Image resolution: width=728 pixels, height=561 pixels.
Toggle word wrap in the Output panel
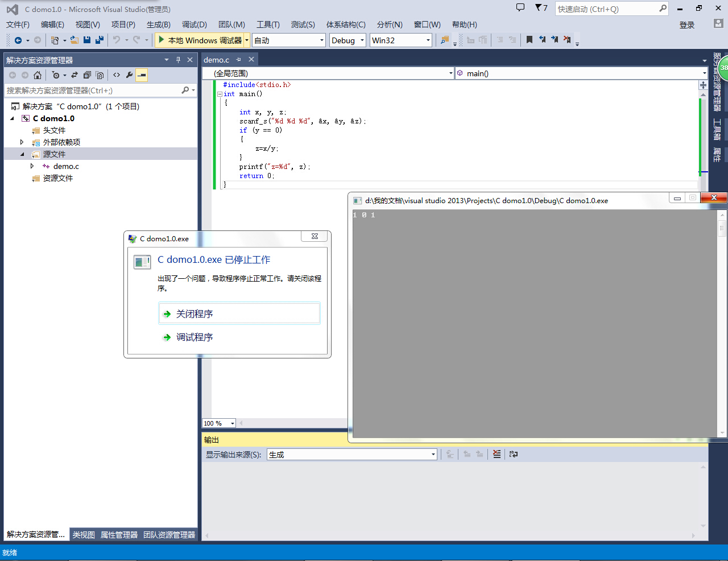[514, 454]
